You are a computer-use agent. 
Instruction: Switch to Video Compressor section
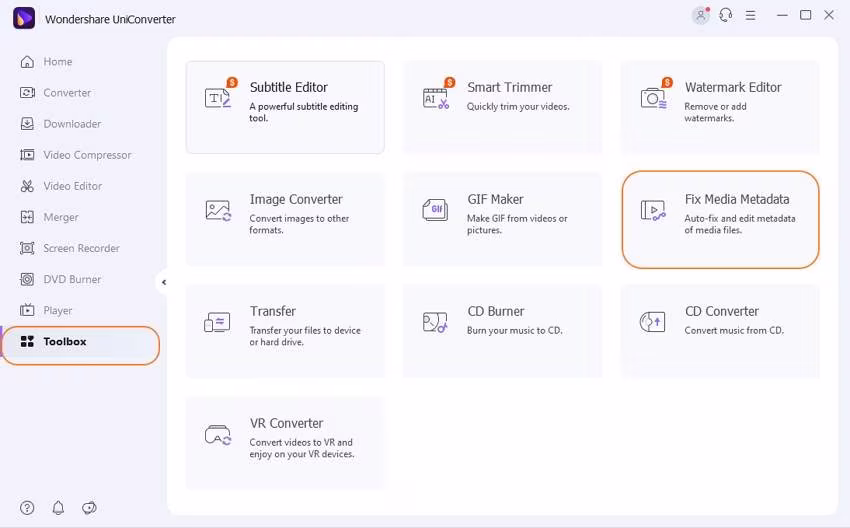pos(87,155)
